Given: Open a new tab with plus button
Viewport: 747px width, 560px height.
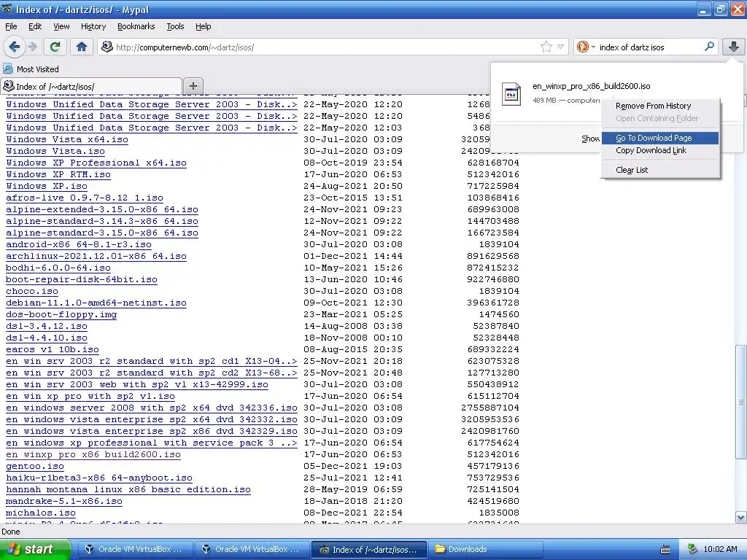Looking at the screenshot, I should [x=193, y=86].
